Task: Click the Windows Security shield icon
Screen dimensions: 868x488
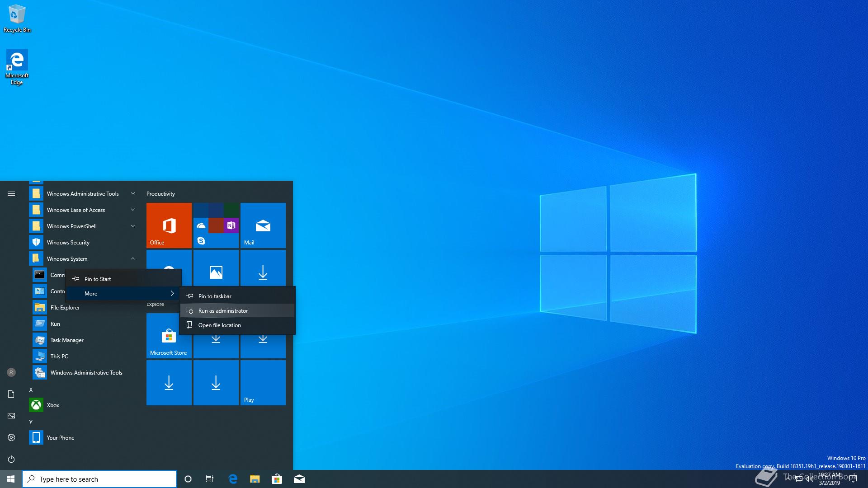Action: coord(36,242)
